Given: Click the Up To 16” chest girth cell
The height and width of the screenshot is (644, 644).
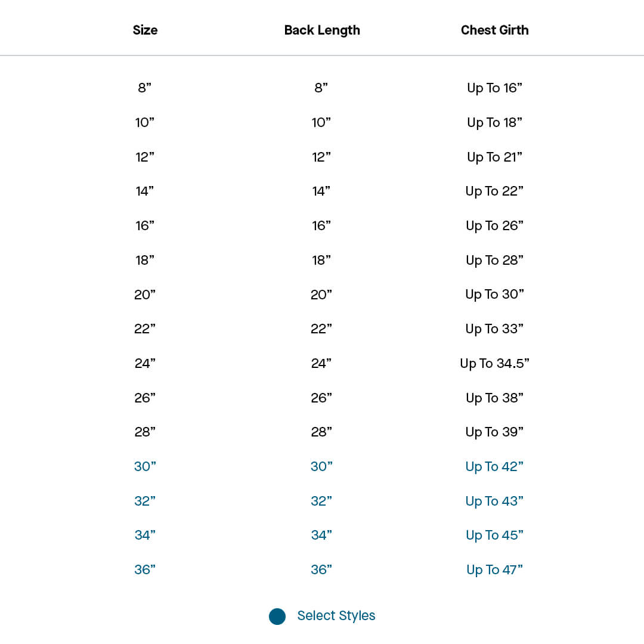Looking at the screenshot, I should [494, 88].
